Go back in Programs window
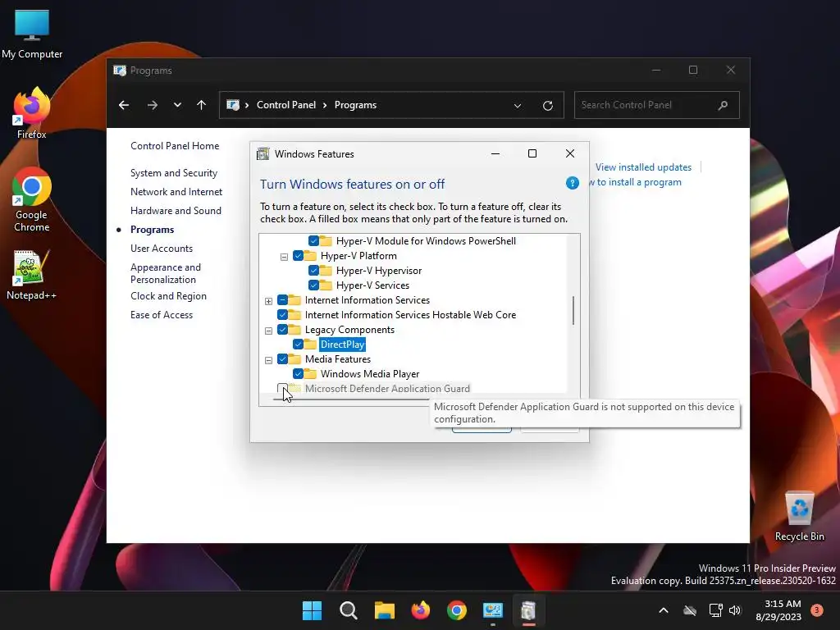This screenshot has height=630, width=840. coord(124,105)
